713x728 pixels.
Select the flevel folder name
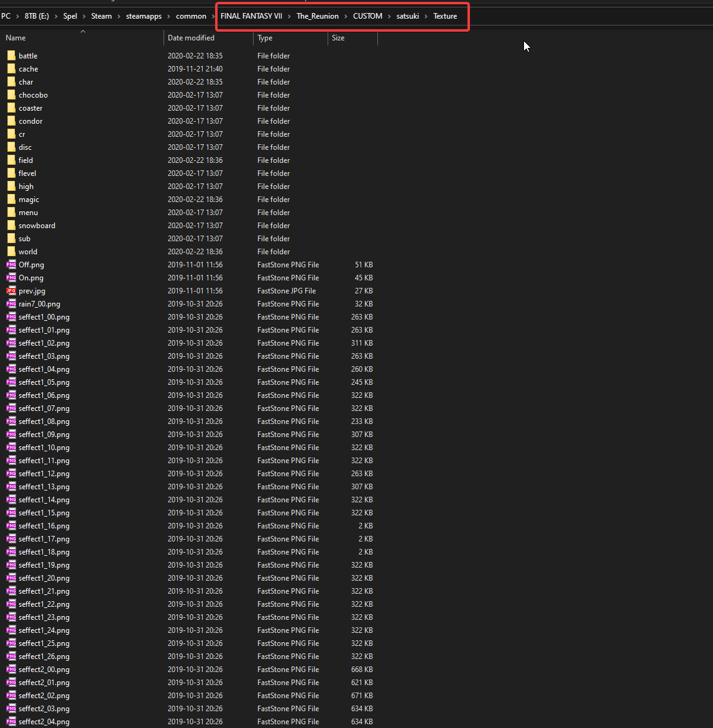pyautogui.click(x=27, y=173)
